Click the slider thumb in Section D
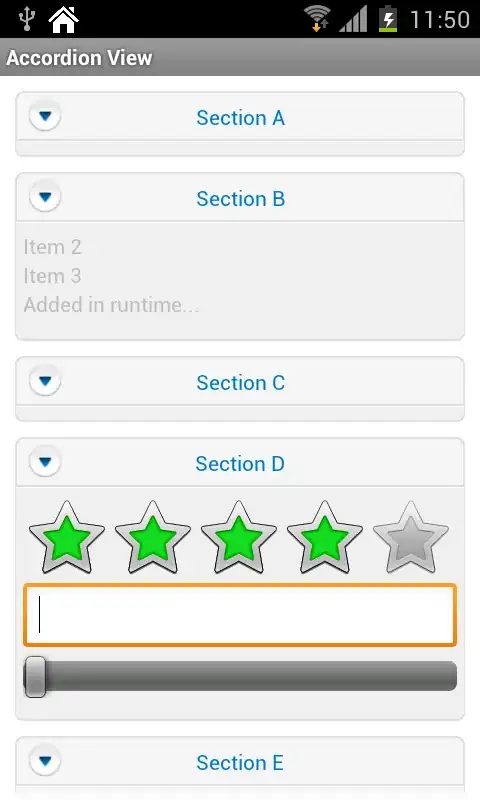The height and width of the screenshot is (800, 480). [36, 677]
